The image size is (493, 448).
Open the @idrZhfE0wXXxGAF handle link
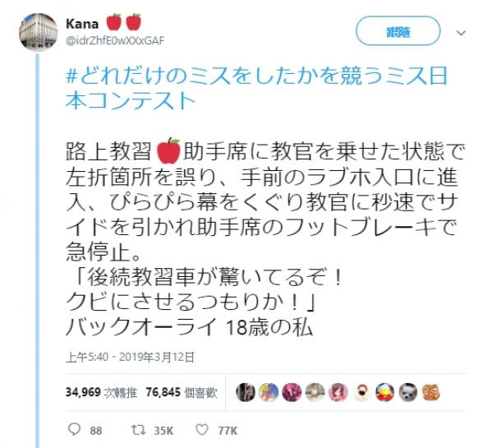[115, 40]
